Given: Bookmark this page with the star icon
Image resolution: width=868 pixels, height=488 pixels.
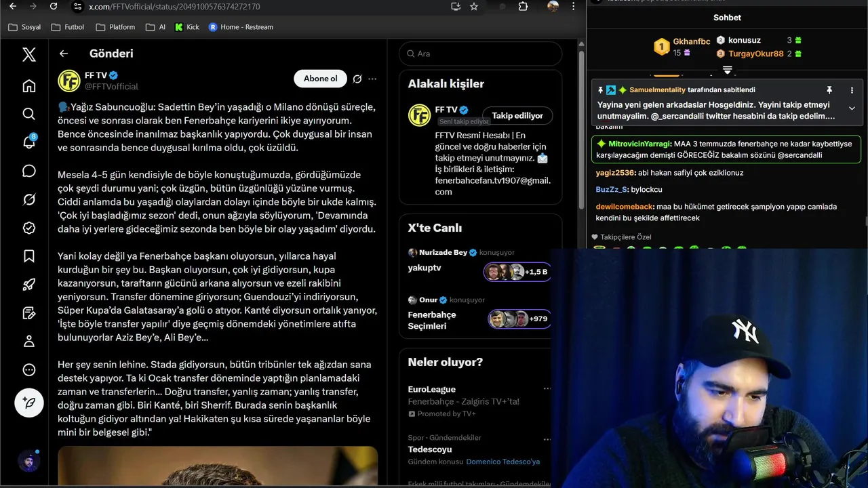Looking at the screenshot, I should point(474,7).
